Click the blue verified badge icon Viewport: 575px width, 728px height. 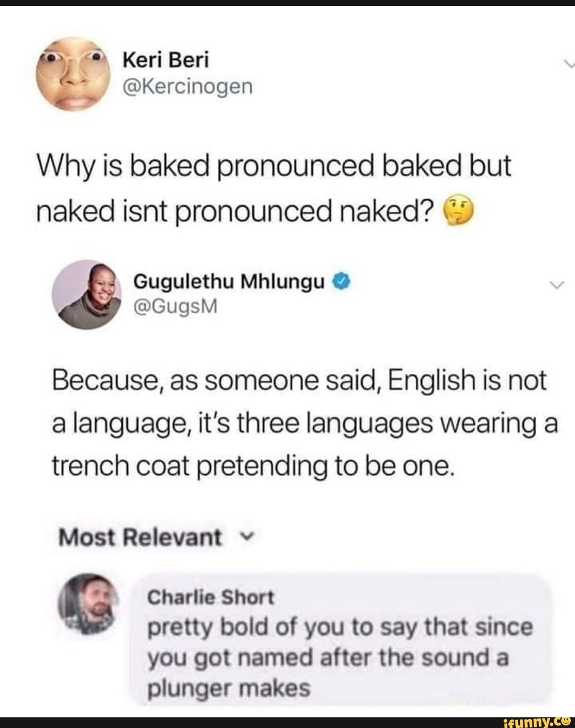(341, 280)
